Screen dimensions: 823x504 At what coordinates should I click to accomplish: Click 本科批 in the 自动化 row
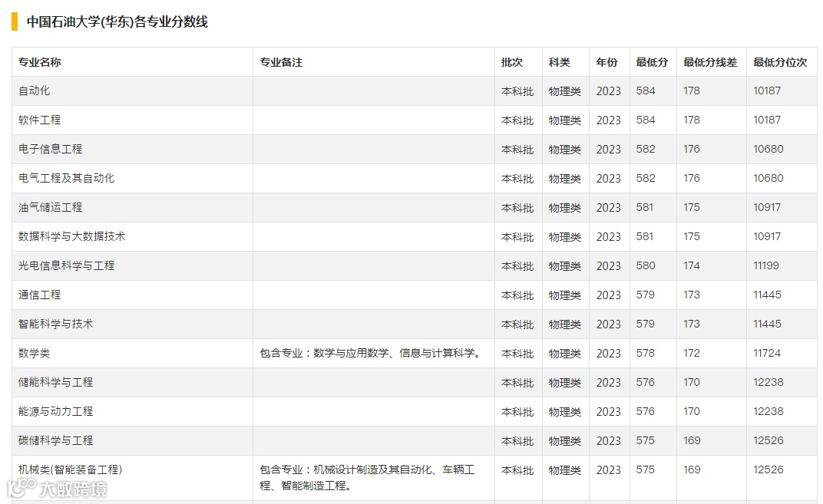point(517,91)
